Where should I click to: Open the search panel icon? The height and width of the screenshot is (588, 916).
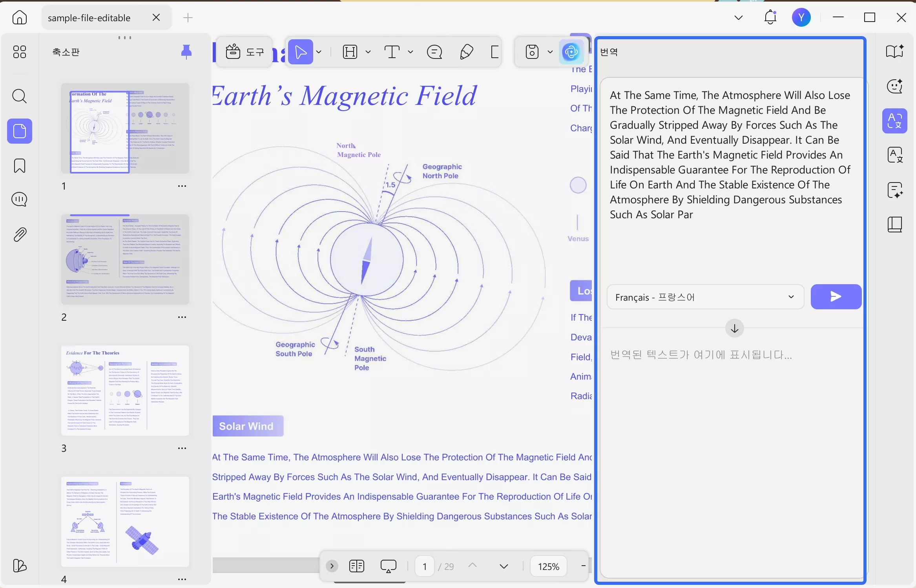tap(19, 96)
